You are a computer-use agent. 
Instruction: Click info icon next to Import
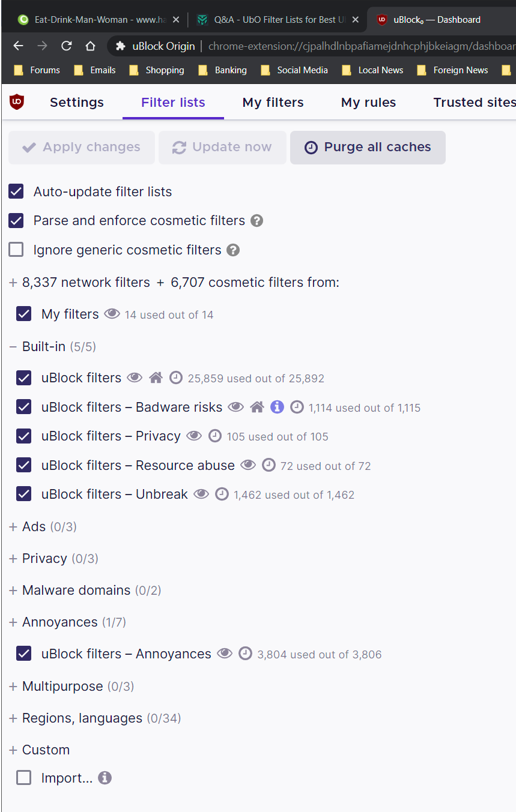(x=105, y=778)
